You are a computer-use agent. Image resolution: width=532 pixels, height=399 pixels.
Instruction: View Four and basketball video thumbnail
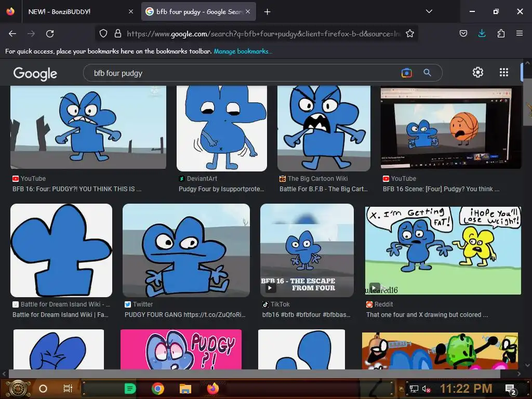451,128
